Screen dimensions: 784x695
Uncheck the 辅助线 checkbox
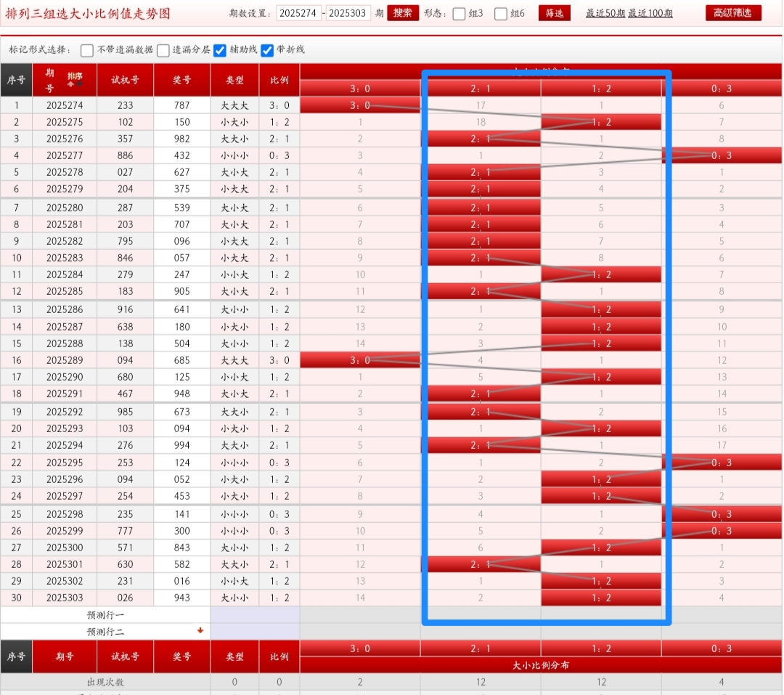pyautogui.click(x=220, y=50)
